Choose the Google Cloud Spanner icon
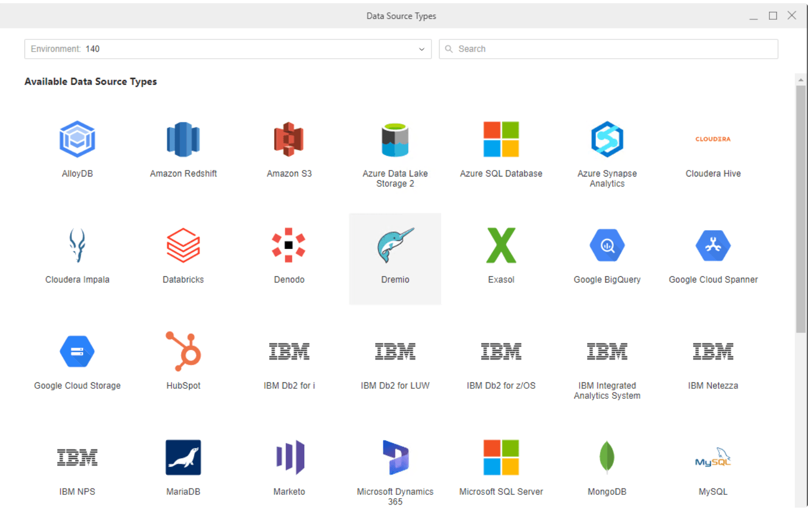The width and height of the screenshot is (812, 513). [x=713, y=245]
